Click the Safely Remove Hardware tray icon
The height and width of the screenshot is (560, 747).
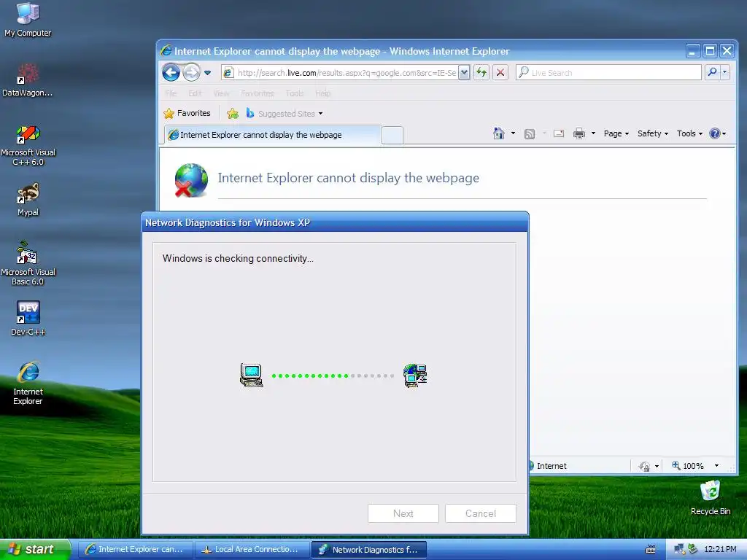click(x=692, y=550)
